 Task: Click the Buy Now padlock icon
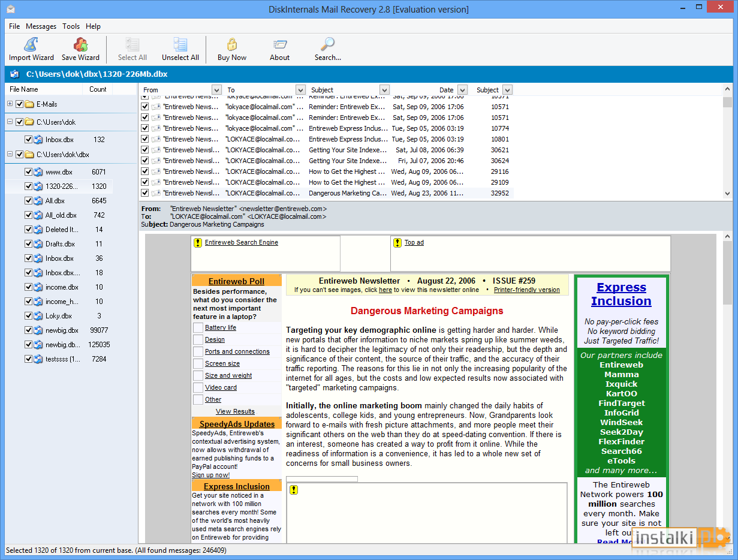232,44
